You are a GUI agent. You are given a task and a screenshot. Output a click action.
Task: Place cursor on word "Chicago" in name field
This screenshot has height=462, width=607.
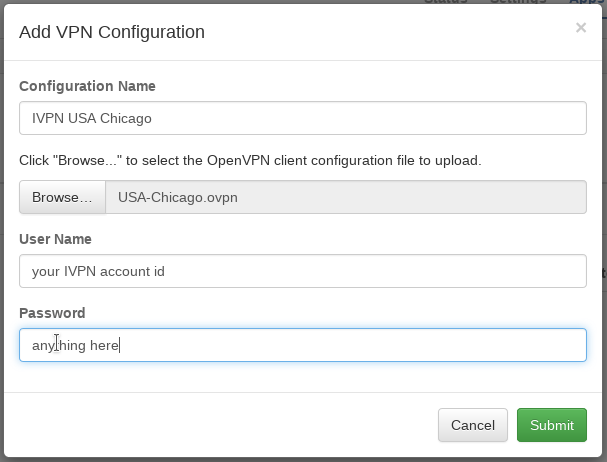coord(126,118)
